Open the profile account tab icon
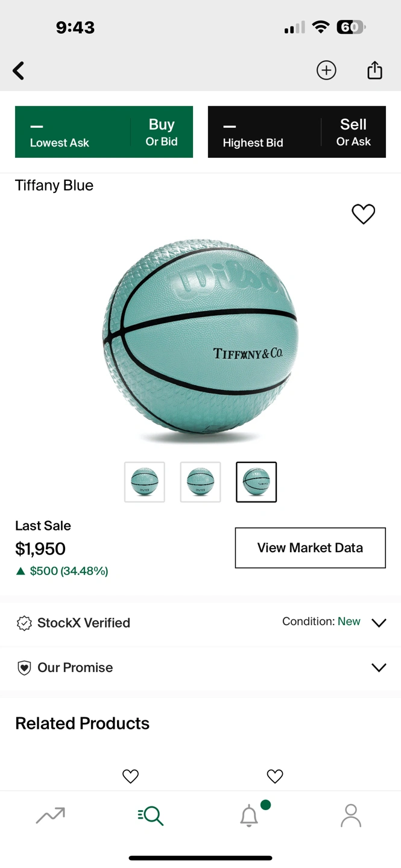The height and width of the screenshot is (868, 401). pyautogui.click(x=350, y=816)
